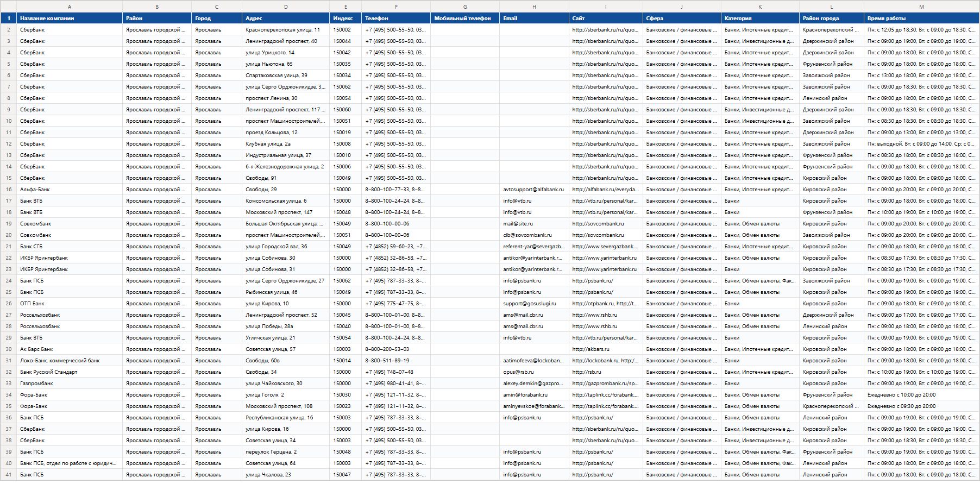Image resolution: width=980 pixels, height=490 pixels.
Task: Select email 'avtosupport@alfabank.ru'
Action: pyautogui.click(x=534, y=190)
